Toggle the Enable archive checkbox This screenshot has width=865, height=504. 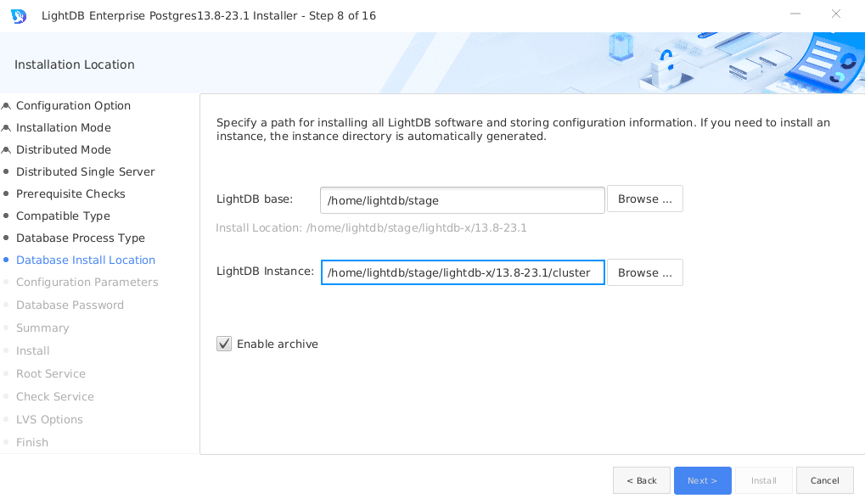pos(224,344)
